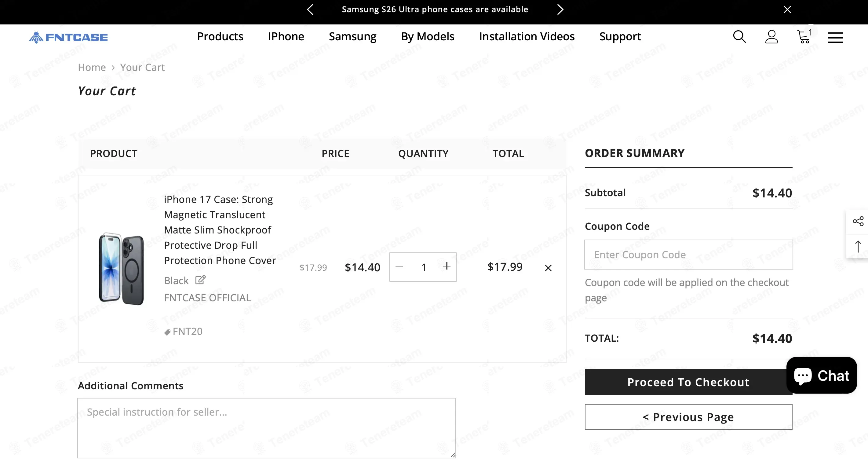Click the FNTCASE OFFICIAL vendor link
The image size is (868, 470).
(x=207, y=298)
